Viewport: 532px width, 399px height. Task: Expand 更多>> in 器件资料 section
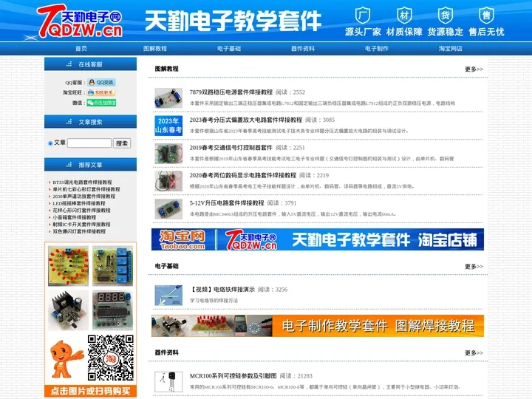tap(474, 353)
